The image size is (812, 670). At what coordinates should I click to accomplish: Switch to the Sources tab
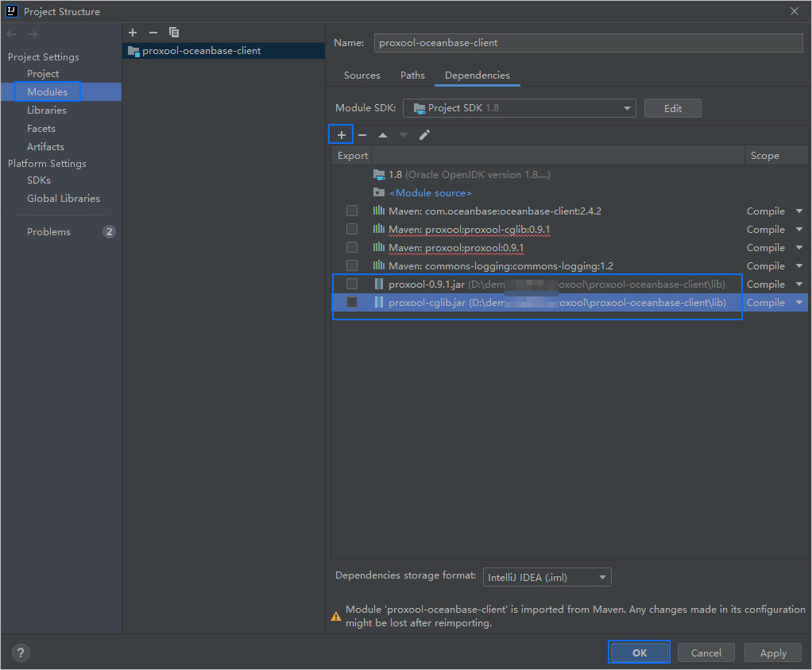click(362, 76)
